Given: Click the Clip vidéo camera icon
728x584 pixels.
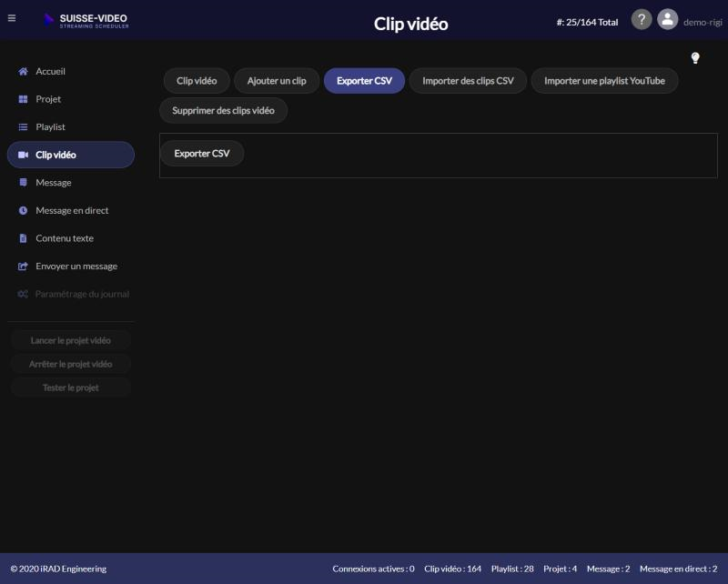Looking at the screenshot, I should point(23,155).
